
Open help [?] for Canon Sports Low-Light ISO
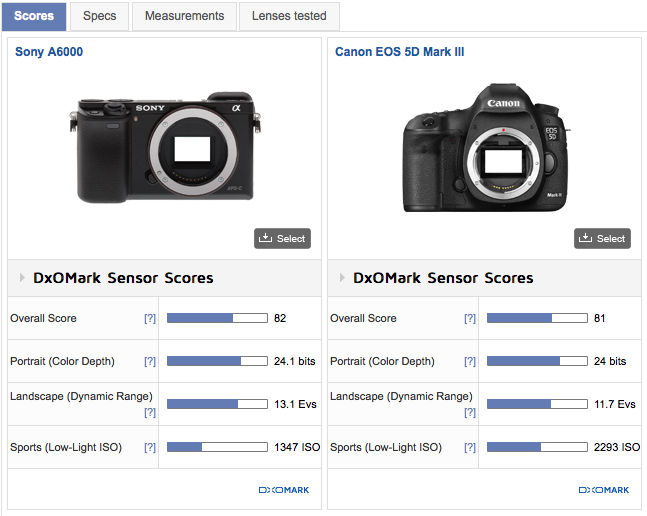click(x=470, y=447)
